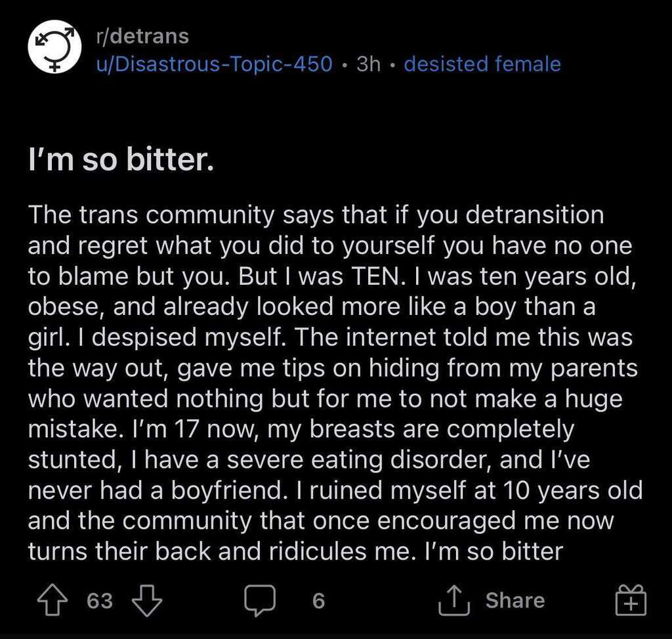Click the 3h post timestamp
The height and width of the screenshot is (639, 672).
369,64
